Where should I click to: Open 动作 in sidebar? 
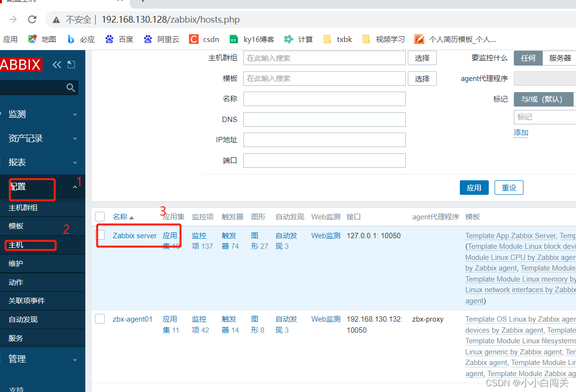pos(16,282)
